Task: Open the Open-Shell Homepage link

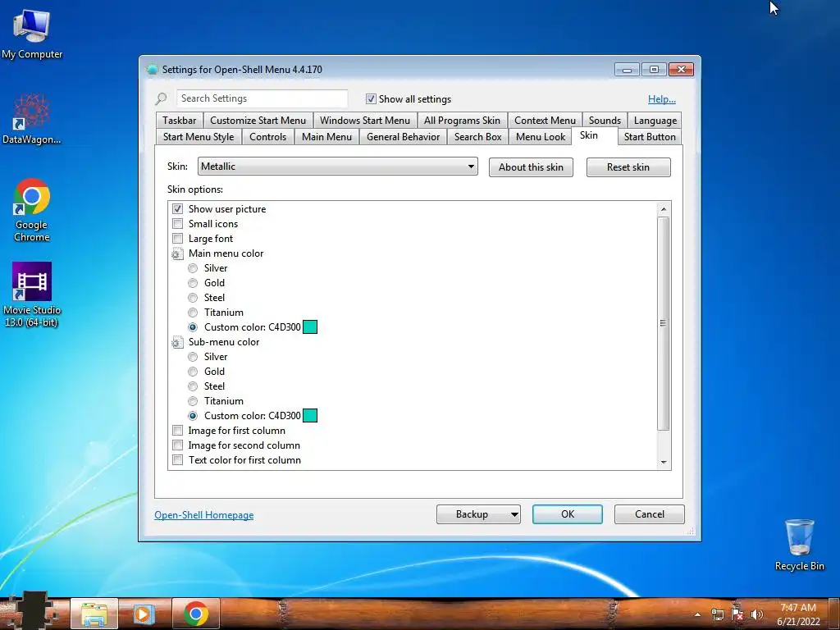Action: (x=204, y=515)
